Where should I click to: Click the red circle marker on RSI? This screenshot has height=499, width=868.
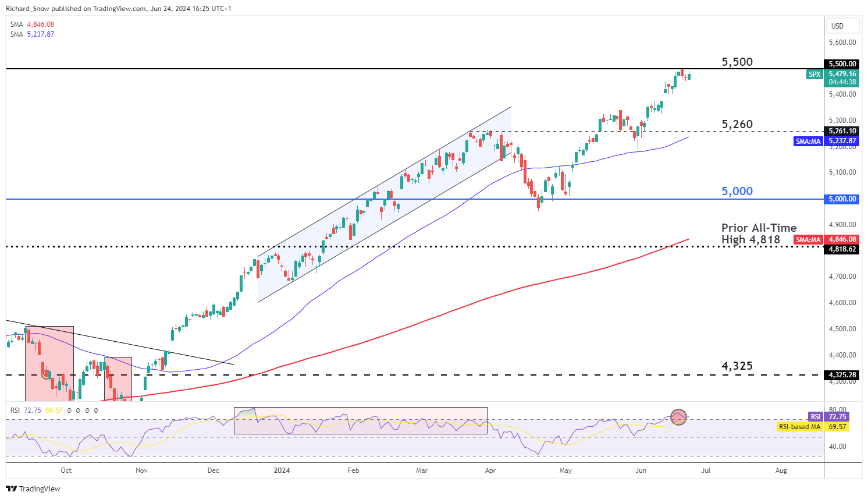click(x=678, y=416)
